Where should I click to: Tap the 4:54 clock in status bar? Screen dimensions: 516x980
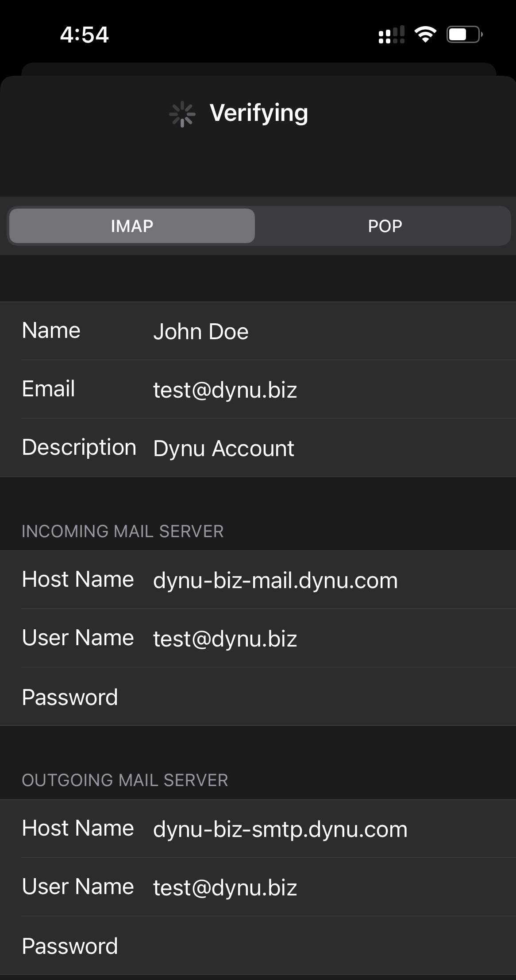click(85, 35)
